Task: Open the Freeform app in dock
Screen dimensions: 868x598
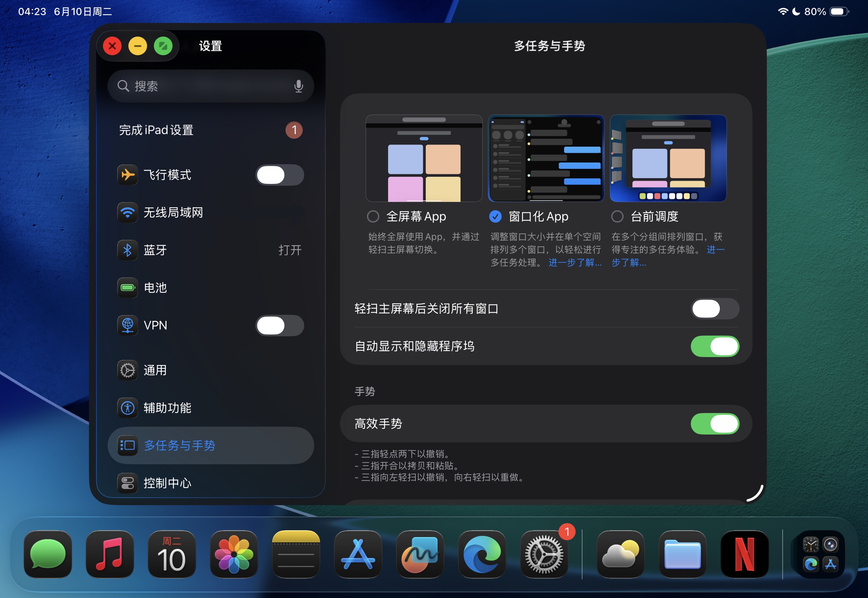Action: click(420, 554)
